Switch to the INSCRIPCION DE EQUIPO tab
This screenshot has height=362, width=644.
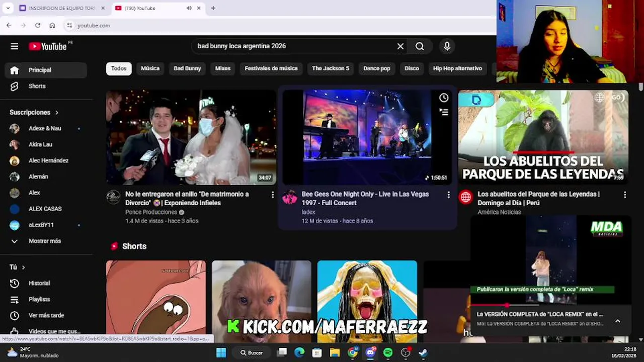[62, 8]
